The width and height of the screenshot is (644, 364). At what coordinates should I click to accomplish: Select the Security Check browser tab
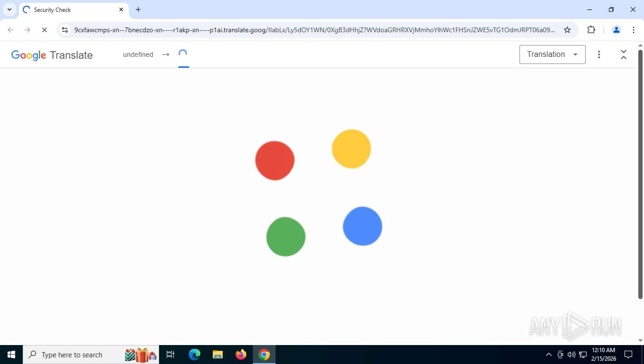pos(73,9)
